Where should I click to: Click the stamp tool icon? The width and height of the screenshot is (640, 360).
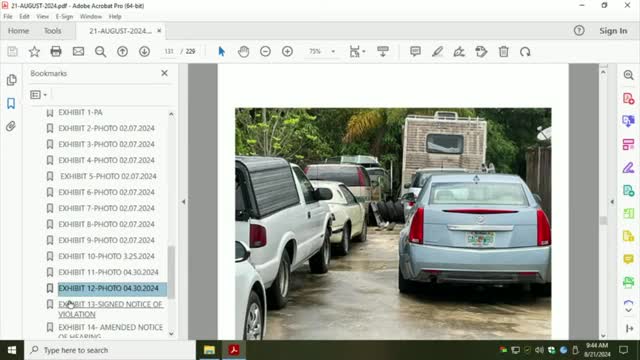[x=481, y=51]
